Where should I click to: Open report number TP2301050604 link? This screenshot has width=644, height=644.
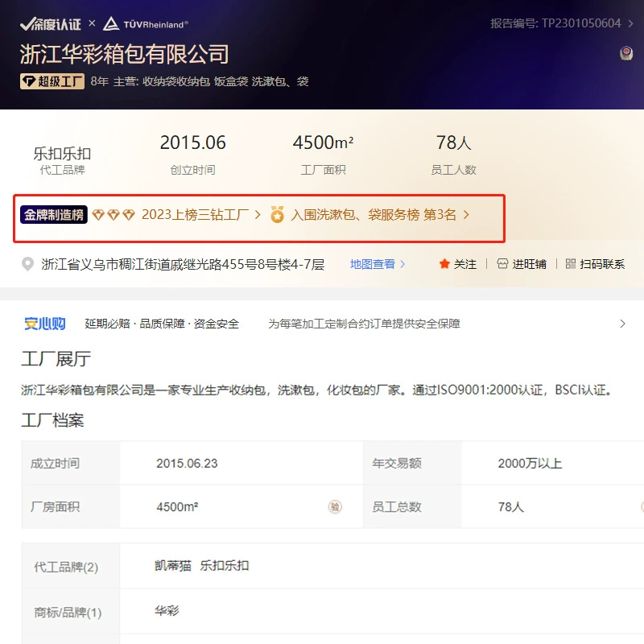coord(555,23)
